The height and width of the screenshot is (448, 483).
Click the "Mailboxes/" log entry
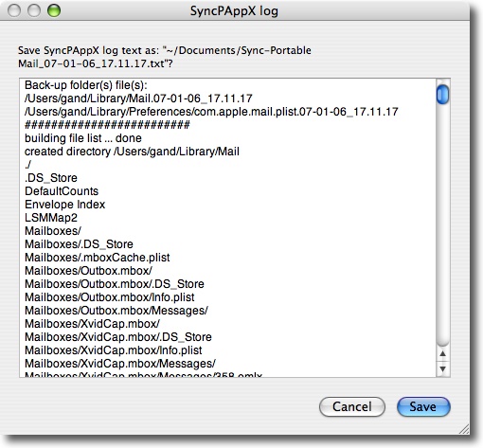point(53,231)
